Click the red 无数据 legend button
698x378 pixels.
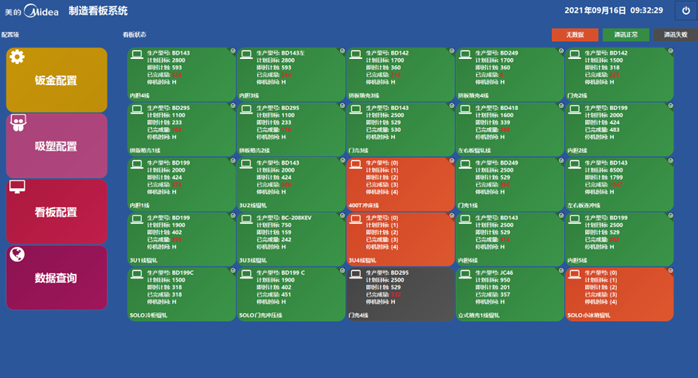pyautogui.click(x=575, y=35)
